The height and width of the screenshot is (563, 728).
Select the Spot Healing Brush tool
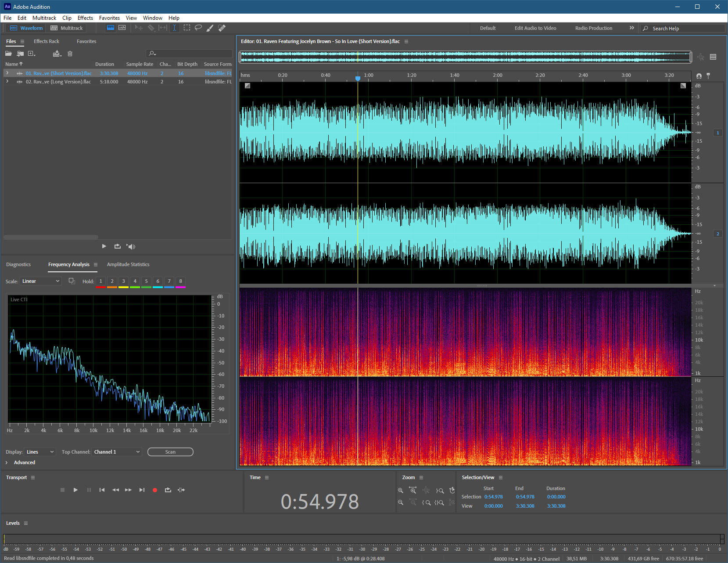pyautogui.click(x=222, y=28)
